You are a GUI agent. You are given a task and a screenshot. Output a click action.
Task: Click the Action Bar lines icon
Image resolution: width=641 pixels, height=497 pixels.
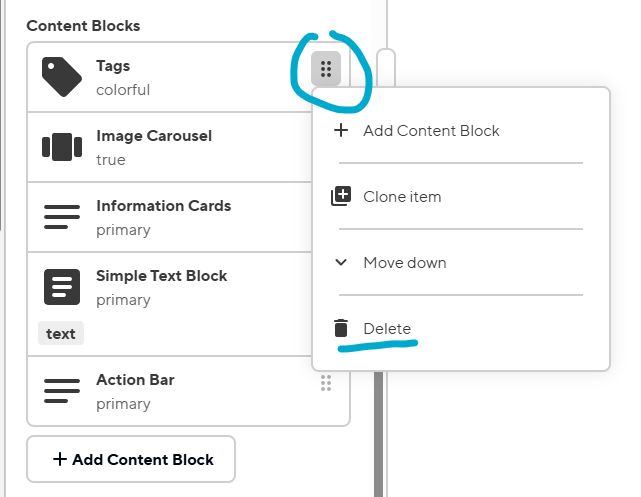pos(62,391)
